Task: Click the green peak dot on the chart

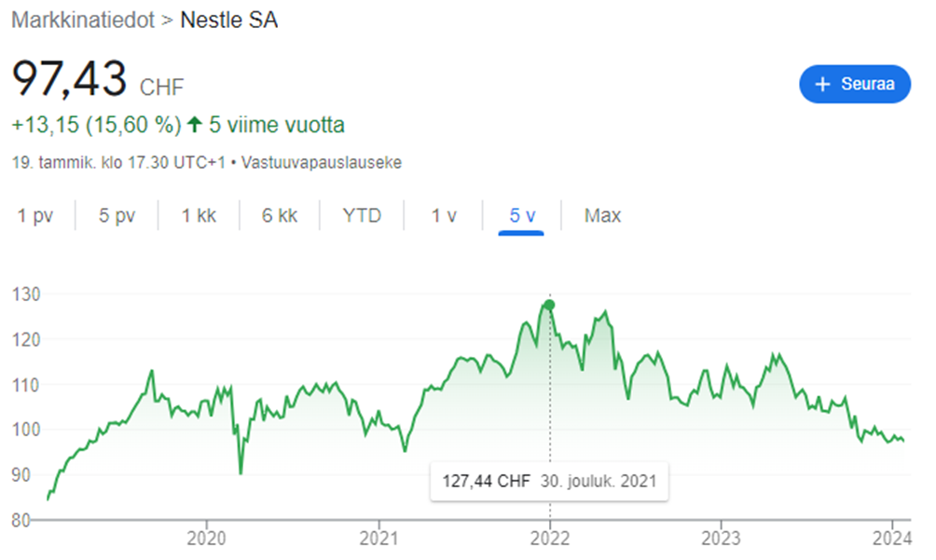Action: 549,305
